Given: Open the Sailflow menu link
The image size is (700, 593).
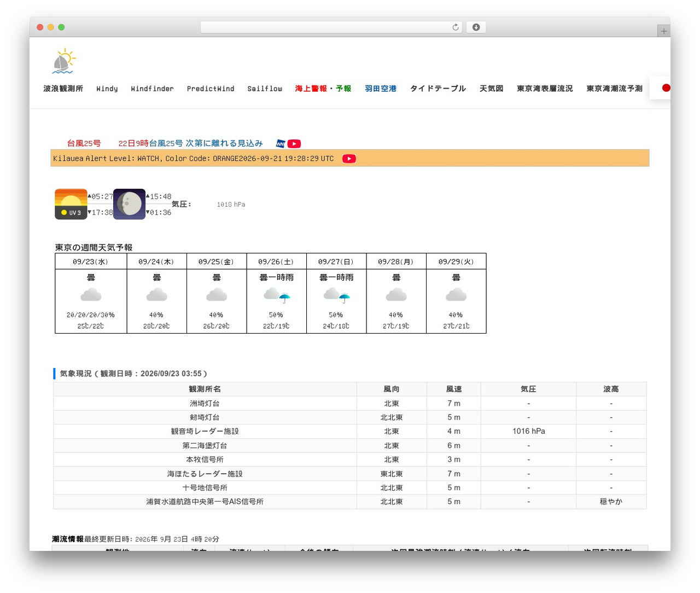Looking at the screenshot, I should [265, 89].
